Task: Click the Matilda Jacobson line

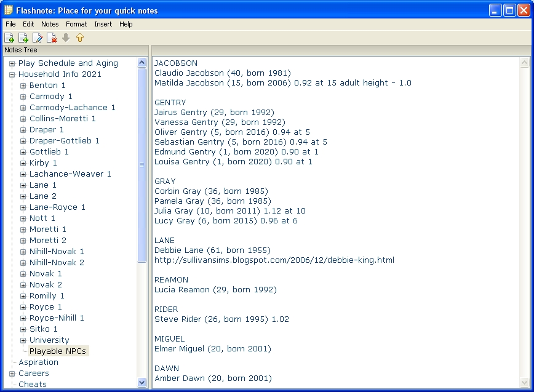Action: [x=282, y=83]
